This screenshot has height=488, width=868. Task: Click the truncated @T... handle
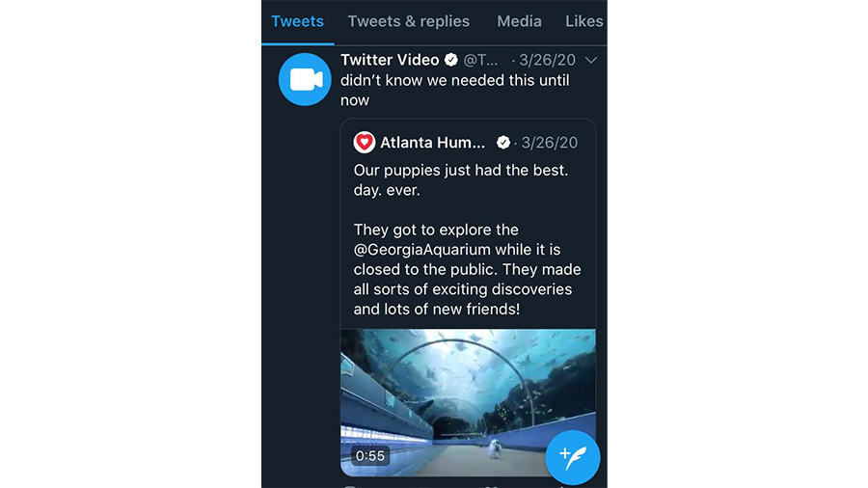[480, 60]
